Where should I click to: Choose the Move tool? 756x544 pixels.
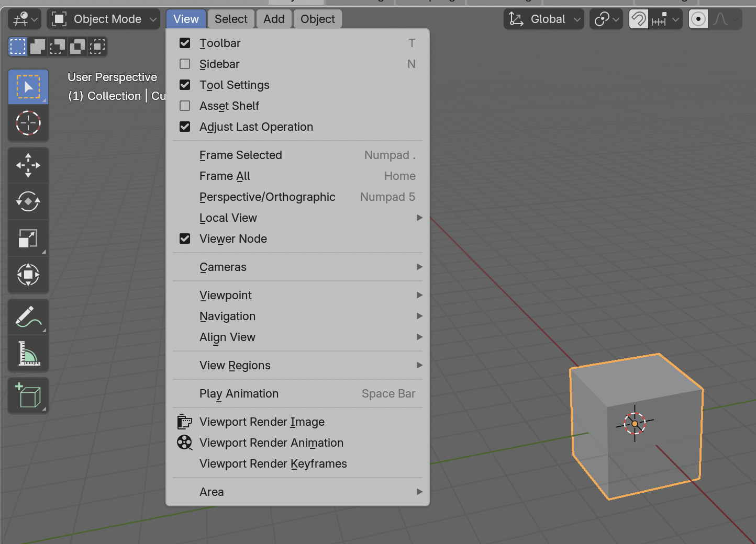click(x=28, y=165)
